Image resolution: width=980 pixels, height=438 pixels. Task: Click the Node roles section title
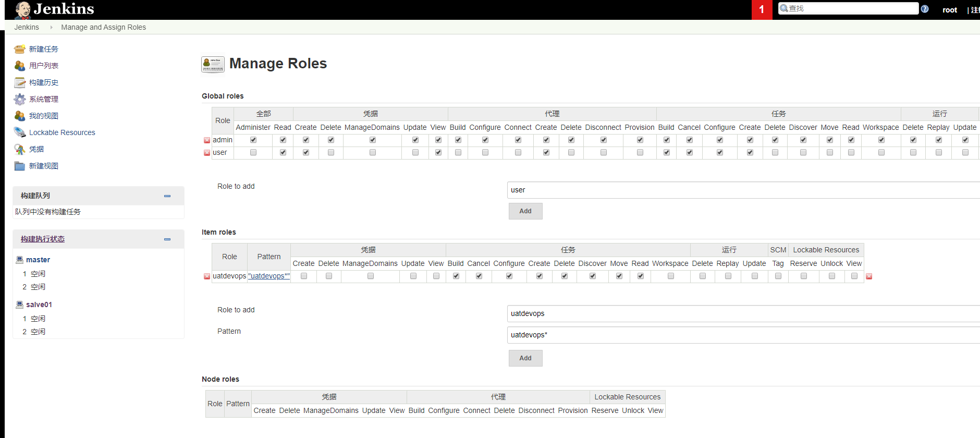(220, 379)
